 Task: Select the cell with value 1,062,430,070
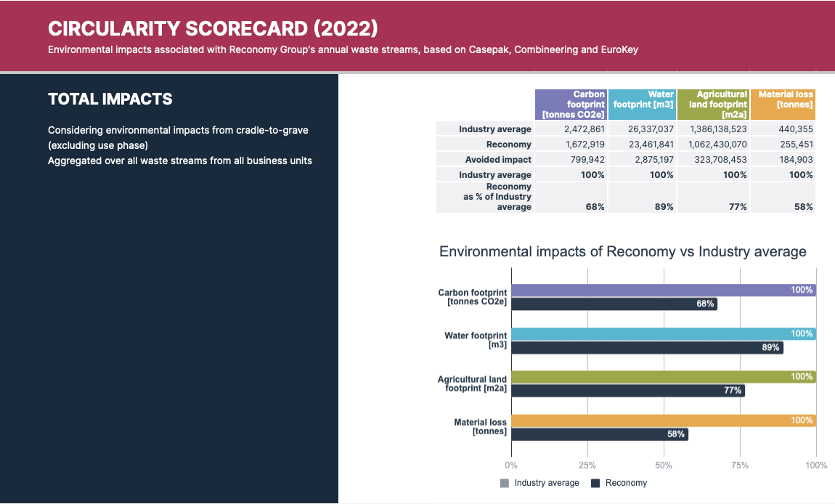point(713,145)
